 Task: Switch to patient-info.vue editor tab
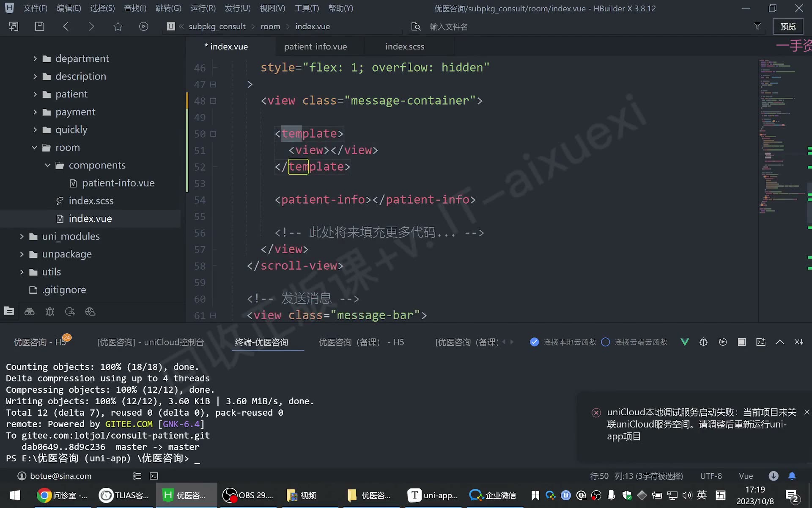coord(315,47)
